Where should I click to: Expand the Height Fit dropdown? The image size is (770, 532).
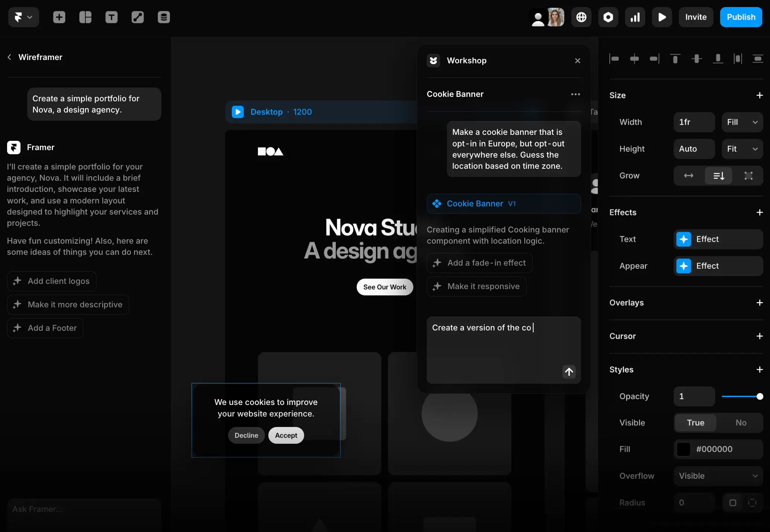(742, 149)
